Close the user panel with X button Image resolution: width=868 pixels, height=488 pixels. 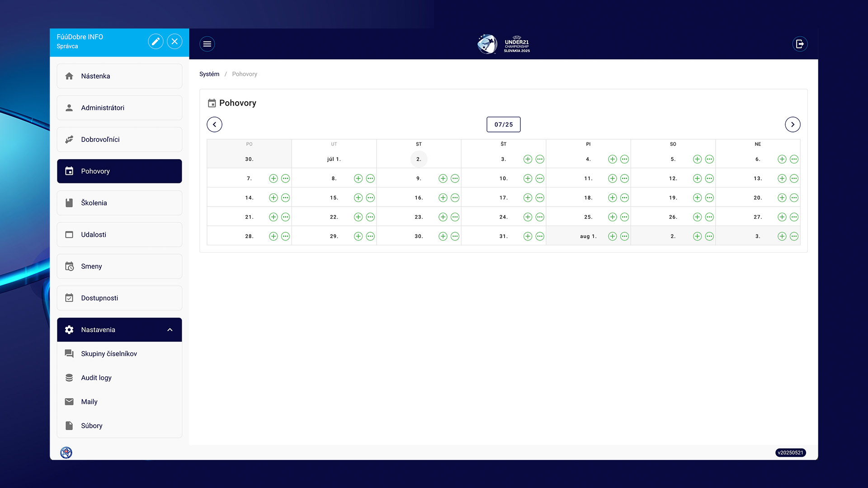coord(175,42)
